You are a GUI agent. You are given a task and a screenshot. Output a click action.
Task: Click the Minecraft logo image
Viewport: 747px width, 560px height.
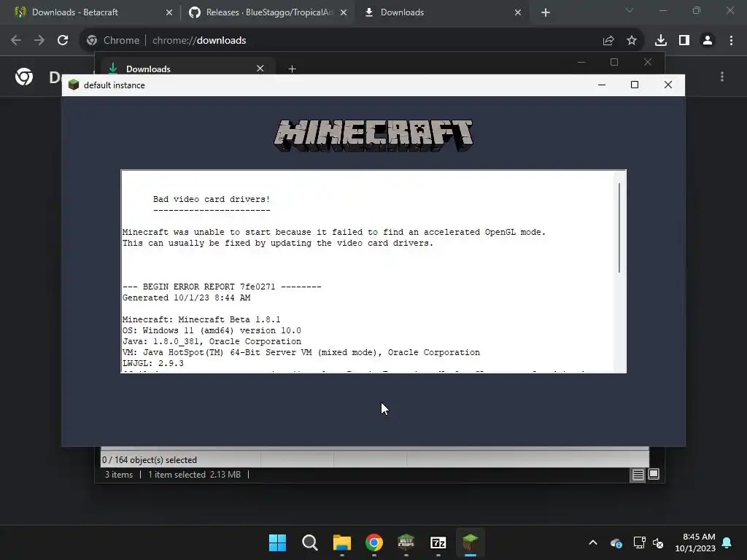coord(373,136)
